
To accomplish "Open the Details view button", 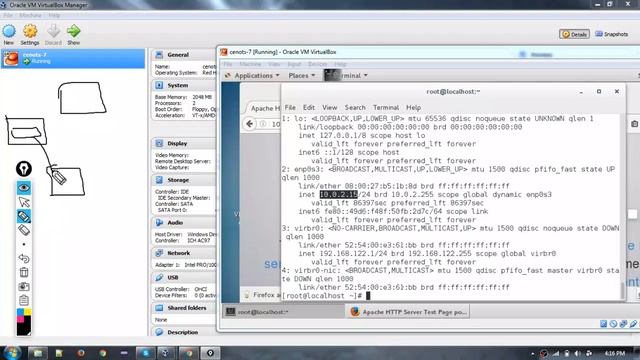I will pyautogui.click(x=574, y=34).
